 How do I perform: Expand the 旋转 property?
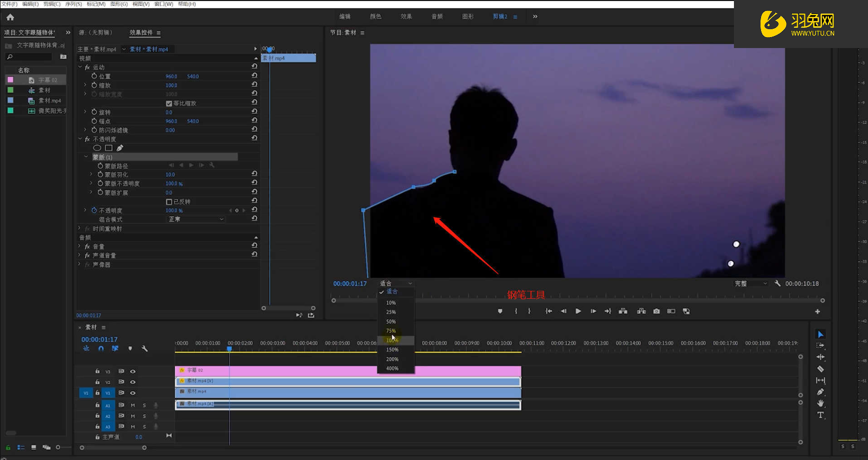pyautogui.click(x=86, y=112)
